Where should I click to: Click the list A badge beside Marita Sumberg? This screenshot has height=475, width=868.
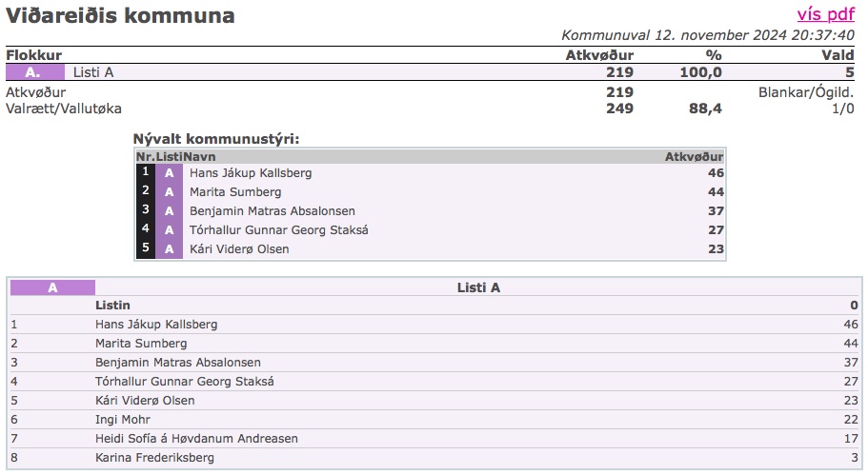[x=169, y=192]
